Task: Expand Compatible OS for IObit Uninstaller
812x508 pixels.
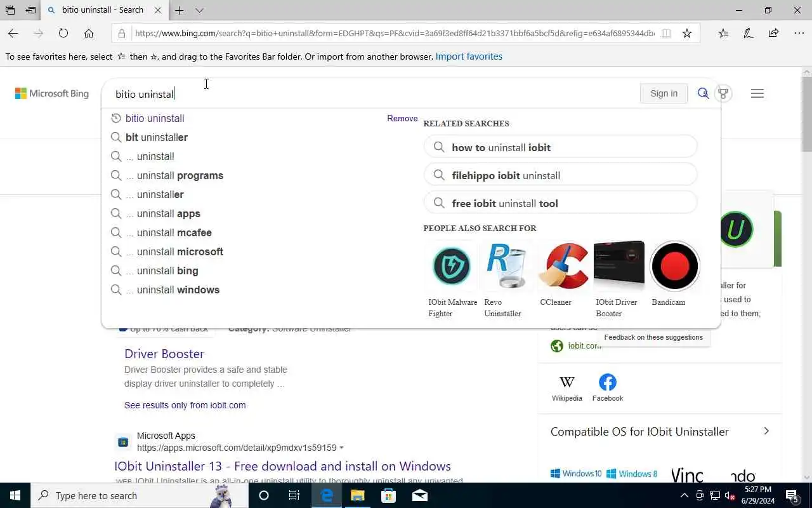Action: [766, 431]
